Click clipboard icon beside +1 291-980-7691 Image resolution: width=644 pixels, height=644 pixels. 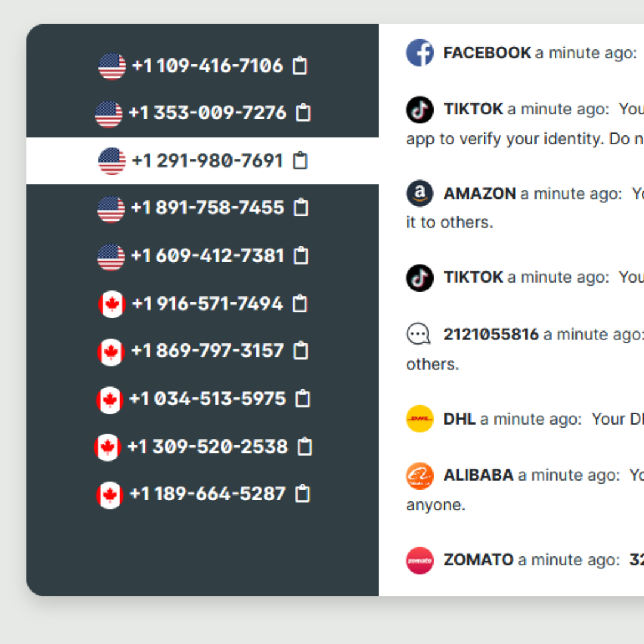(300, 160)
